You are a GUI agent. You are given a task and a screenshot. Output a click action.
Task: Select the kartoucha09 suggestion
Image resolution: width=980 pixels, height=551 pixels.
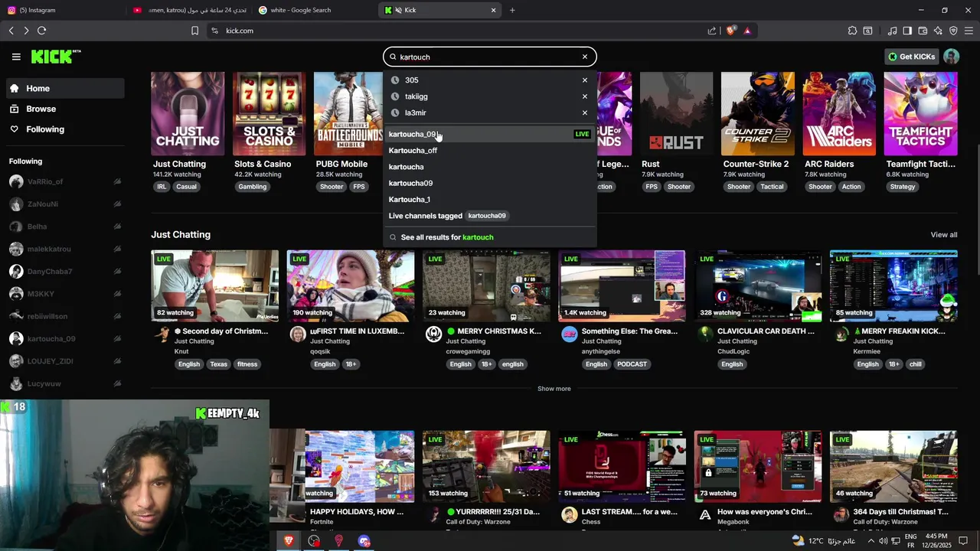[489, 183]
